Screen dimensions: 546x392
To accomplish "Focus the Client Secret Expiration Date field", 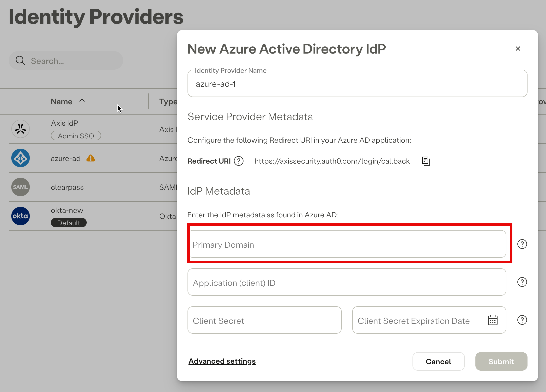I will coord(429,320).
